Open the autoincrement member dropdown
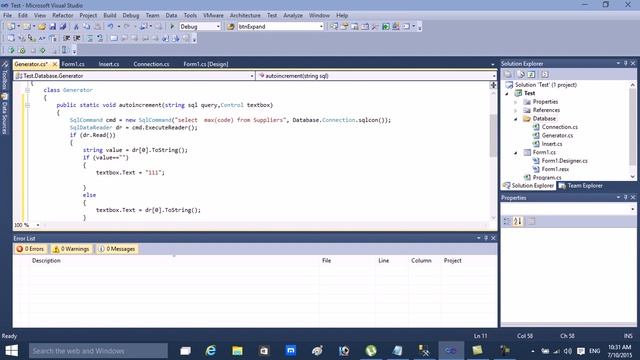Screen dimensions: 640x360 pyautogui.click(x=493, y=76)
